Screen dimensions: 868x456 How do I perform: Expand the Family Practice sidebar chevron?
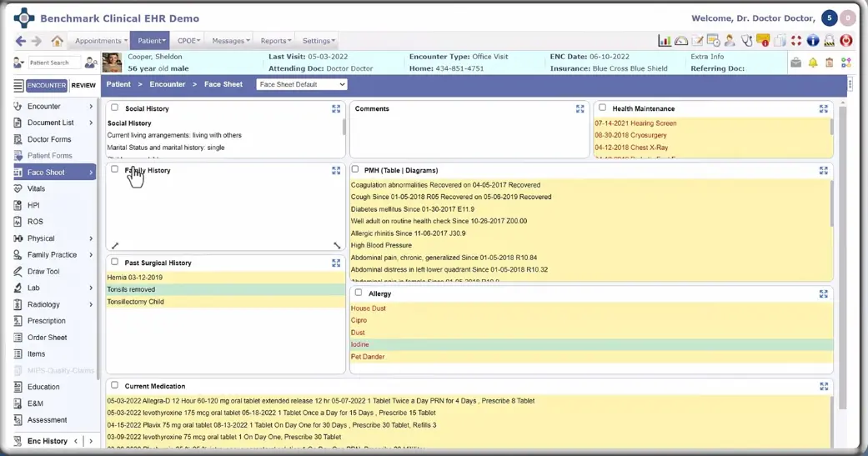click(x=91, y=255)
